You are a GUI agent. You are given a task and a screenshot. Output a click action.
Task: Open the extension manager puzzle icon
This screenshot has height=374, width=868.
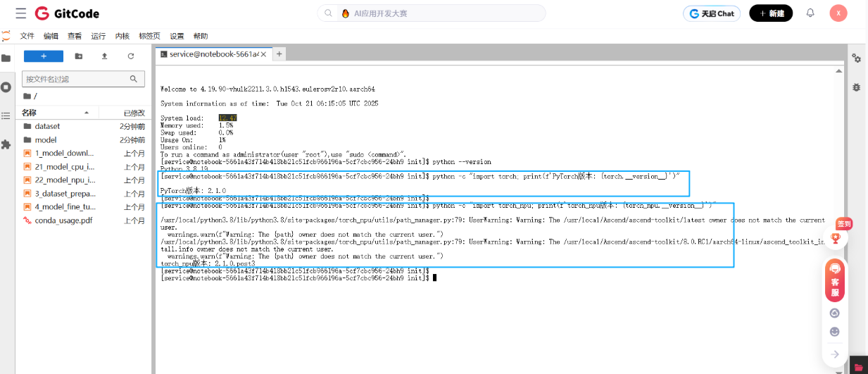coord(6,144)
